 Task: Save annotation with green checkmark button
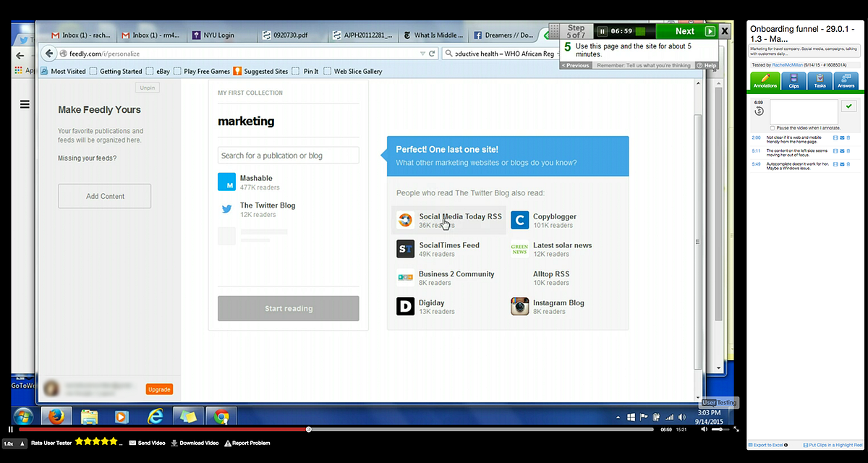[849, 106]
